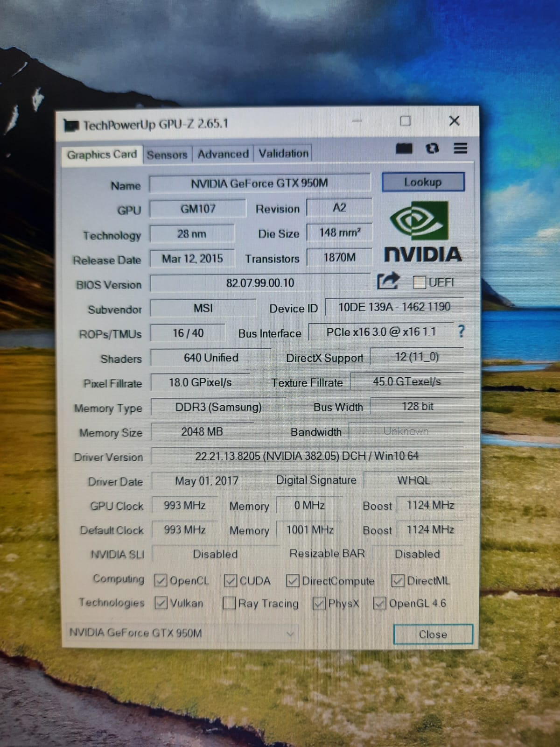This screenshot has height=747, width=560.
Task: Click the Default Clock field 993 MHz
Action: (x=185, y=529)
